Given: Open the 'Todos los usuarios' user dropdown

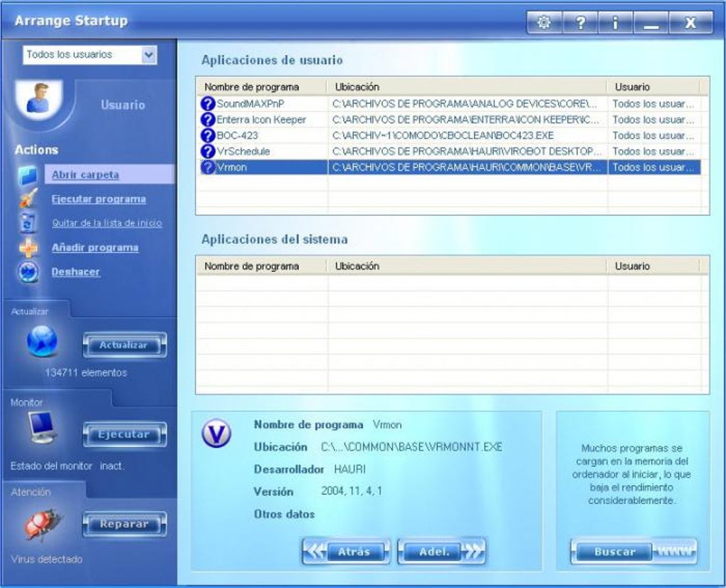Looking at the screenshot, I should [90, 55].
